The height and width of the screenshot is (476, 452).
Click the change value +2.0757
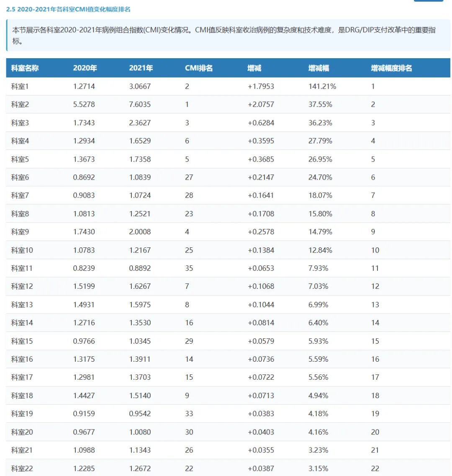pos(261,104)
